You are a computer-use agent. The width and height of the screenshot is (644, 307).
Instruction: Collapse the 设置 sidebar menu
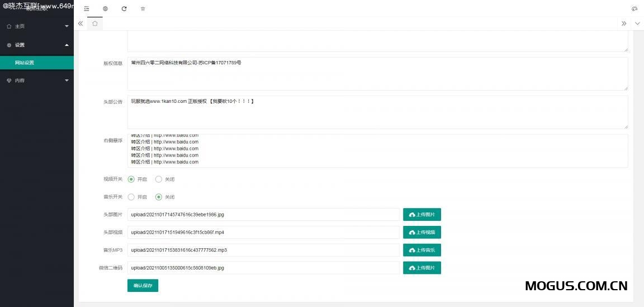[x=36, y=45]
